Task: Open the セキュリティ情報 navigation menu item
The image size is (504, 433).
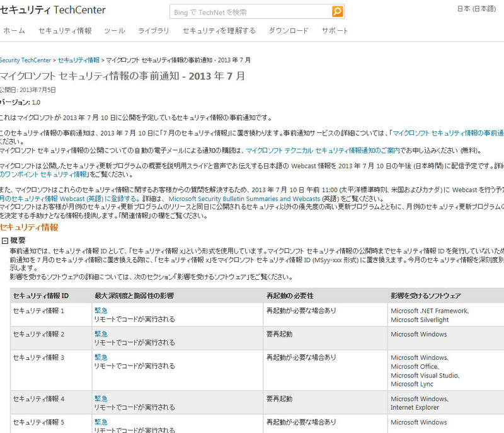Action: tap(64, 31)
